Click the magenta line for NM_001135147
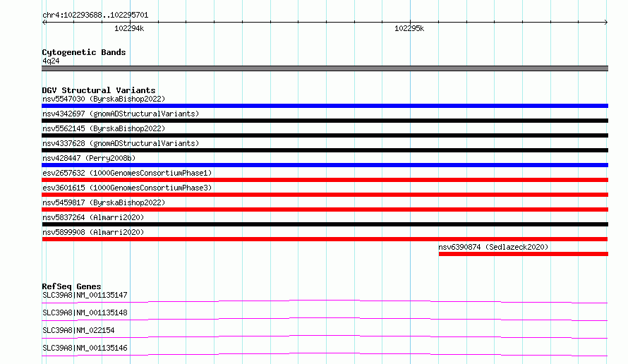 coord(325,301)
